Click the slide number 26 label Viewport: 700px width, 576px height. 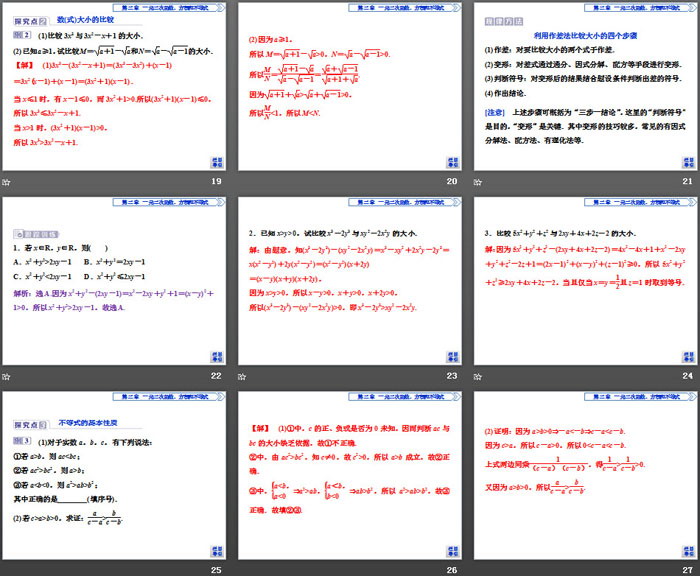(x=450, y=571)
